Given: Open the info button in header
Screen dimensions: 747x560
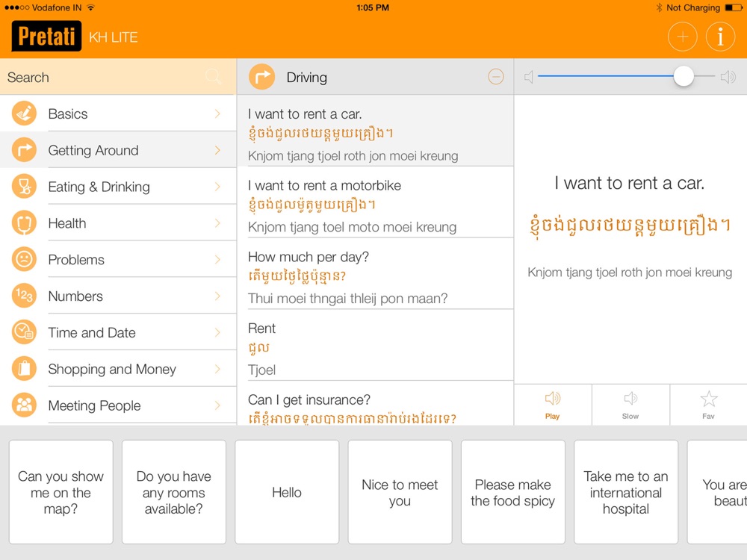Looking at the screenshot, I should 720,37.
